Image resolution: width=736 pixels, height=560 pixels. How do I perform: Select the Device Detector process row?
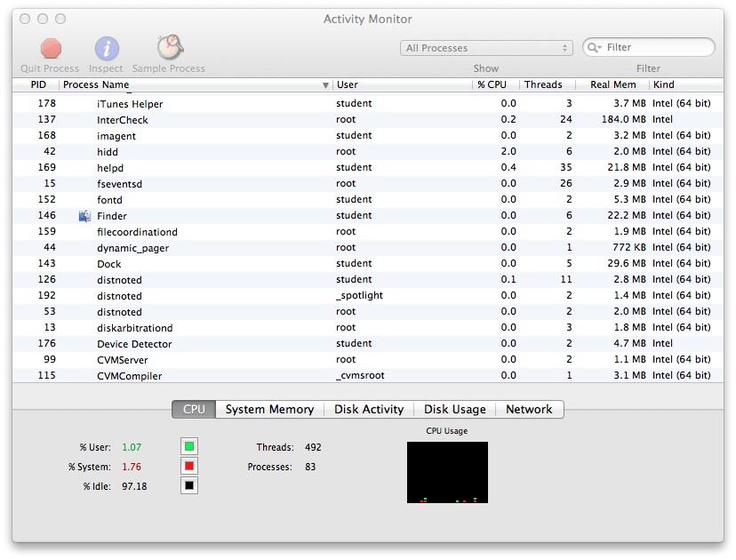[x=368, y=344]
